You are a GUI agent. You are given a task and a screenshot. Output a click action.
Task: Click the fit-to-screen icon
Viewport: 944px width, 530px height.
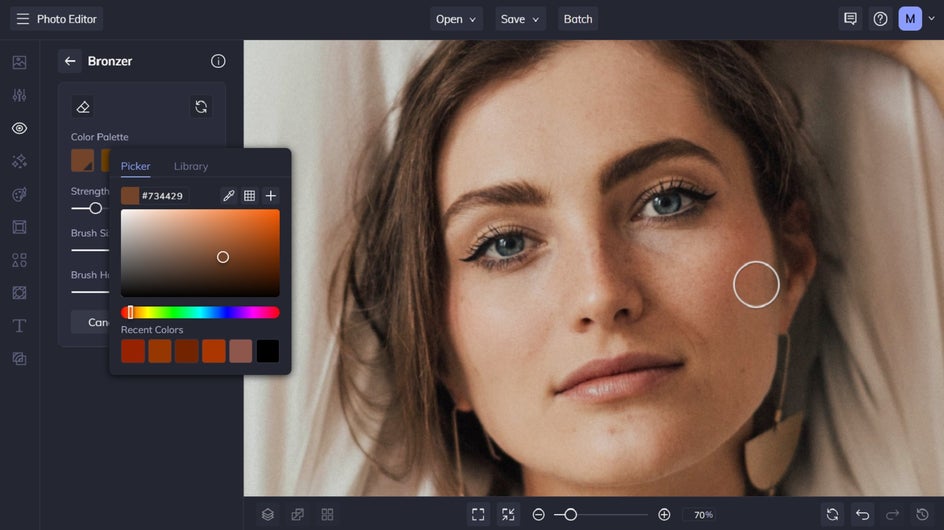[478, 514]
